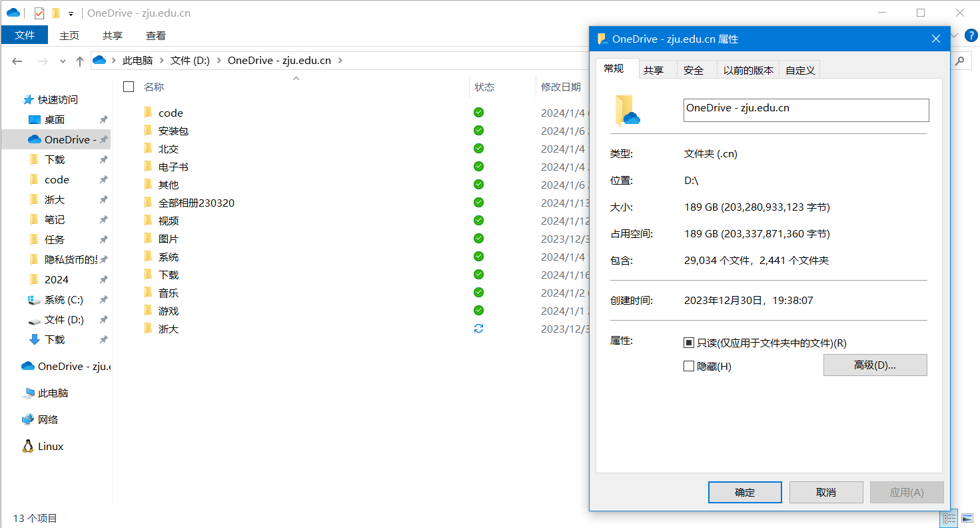
Task: Click the green sync status icon for 音乐 folder
Action: pos(478,293)
